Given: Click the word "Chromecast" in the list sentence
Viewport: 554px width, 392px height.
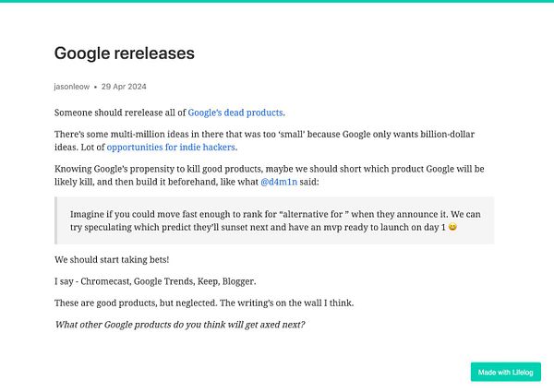Looking at the screenshot, I should 106,281.
